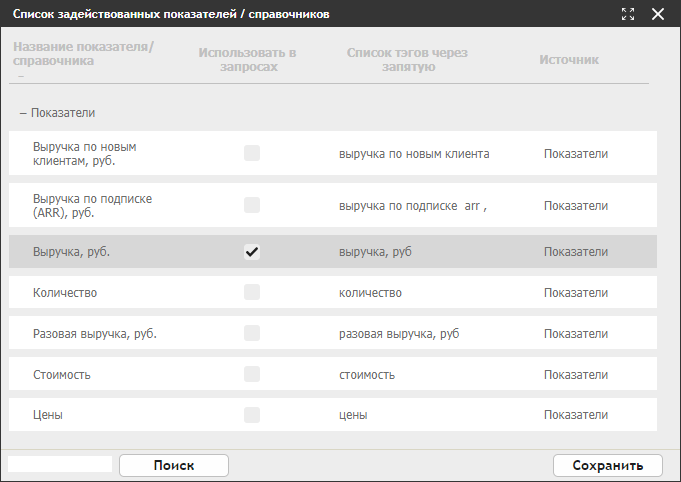Select row name 'Выручка по новым клиентам, руб.'
The height and width of the screenshot is (482, 681).
tap(85, 154)
